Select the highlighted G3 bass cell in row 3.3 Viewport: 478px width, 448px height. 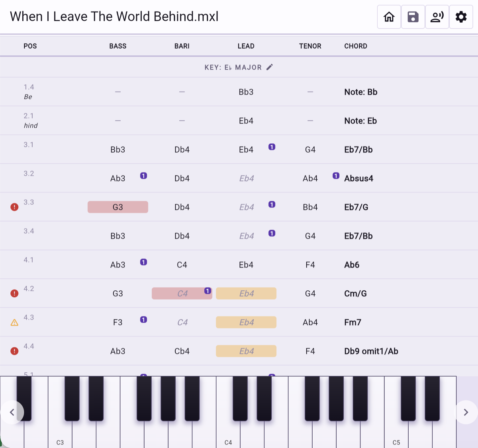point(118,207)
